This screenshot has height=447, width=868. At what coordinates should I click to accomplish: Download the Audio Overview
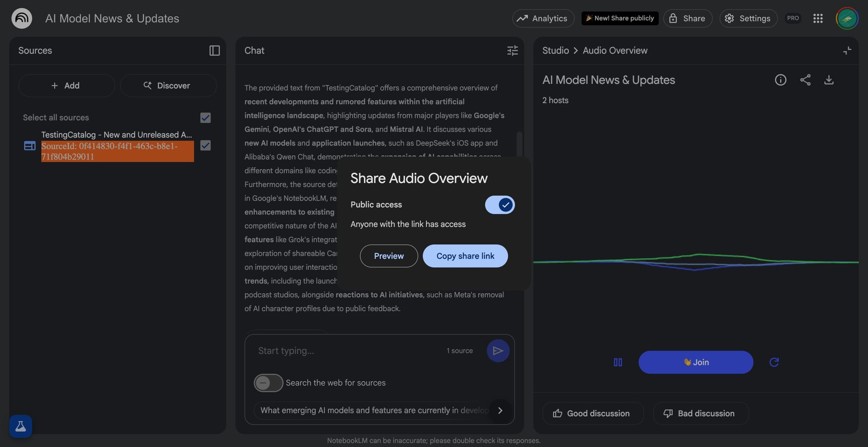pos(829,80)
